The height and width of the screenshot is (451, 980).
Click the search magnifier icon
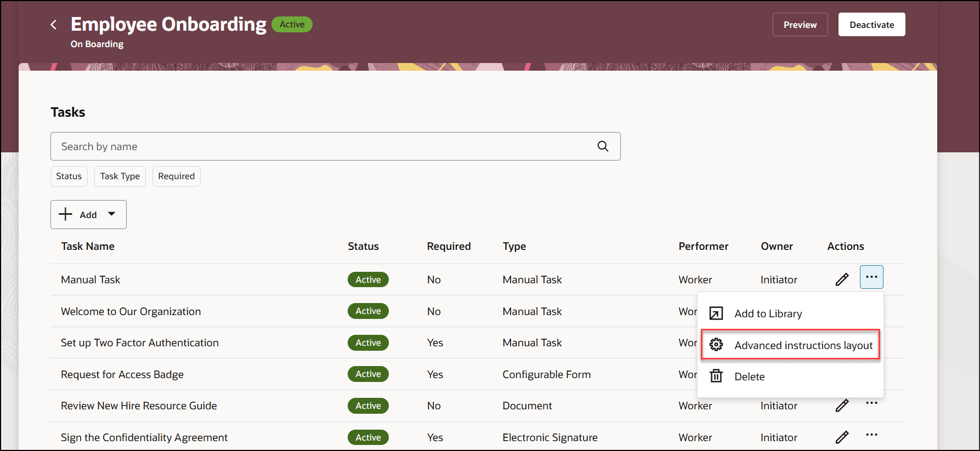point(603,146)
